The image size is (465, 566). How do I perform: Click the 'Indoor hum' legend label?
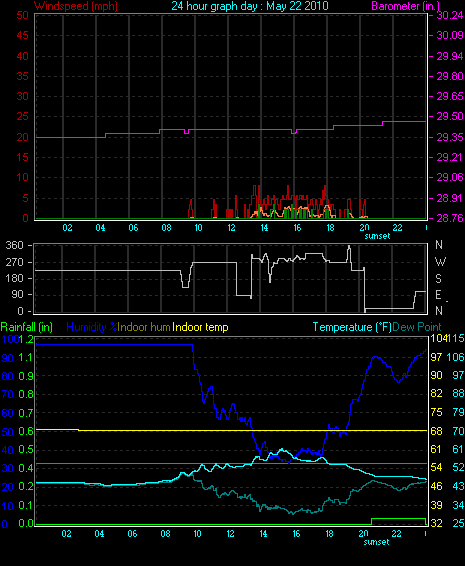[144, 327]
